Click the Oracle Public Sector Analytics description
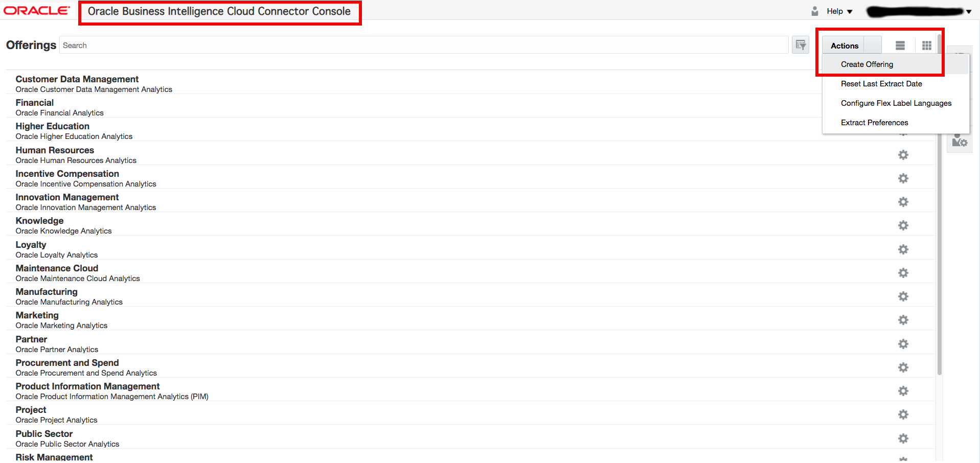 pyautogui.click(x=67, y=444)
